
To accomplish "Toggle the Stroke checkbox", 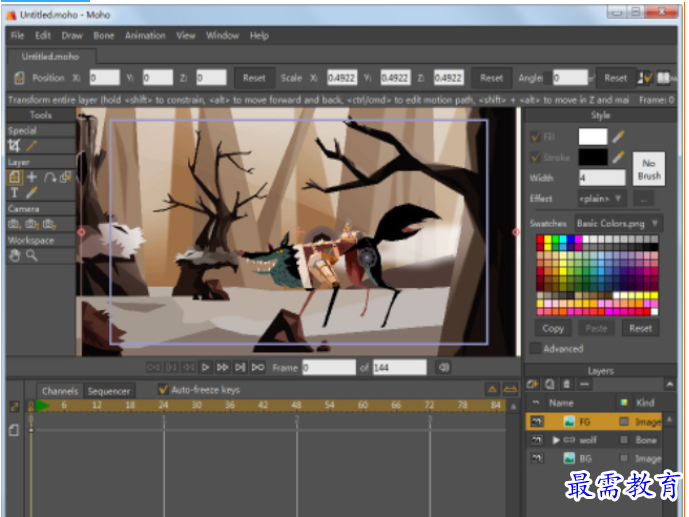I will (x=535, y=157).
